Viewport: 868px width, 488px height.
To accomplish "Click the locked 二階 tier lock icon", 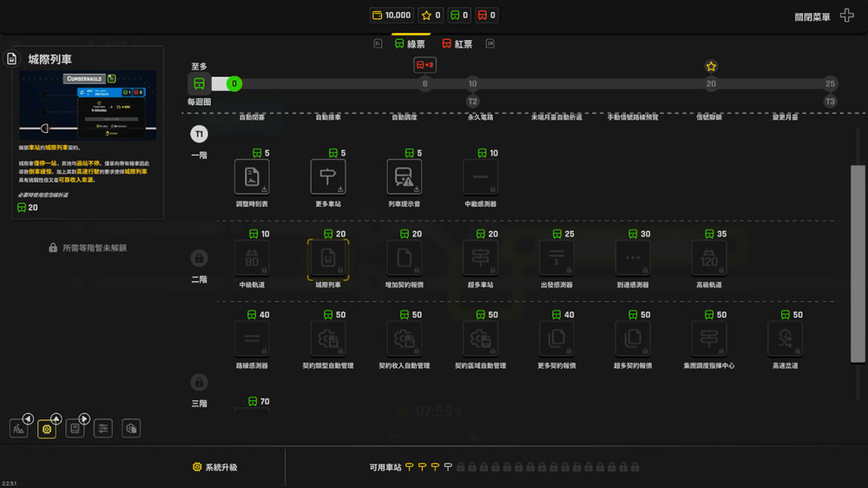I will pyautogui.click(x=200, y=258).
